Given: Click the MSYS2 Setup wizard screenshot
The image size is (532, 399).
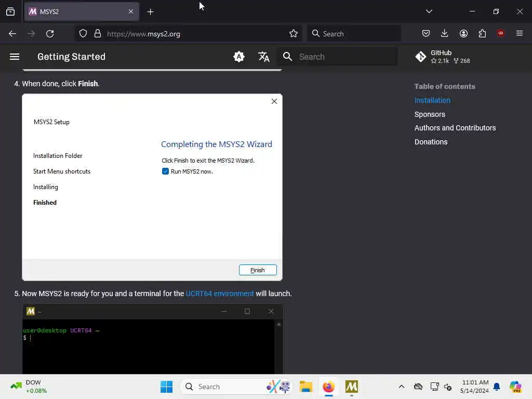Looking at the screenshot, I should tap(152, 187).
